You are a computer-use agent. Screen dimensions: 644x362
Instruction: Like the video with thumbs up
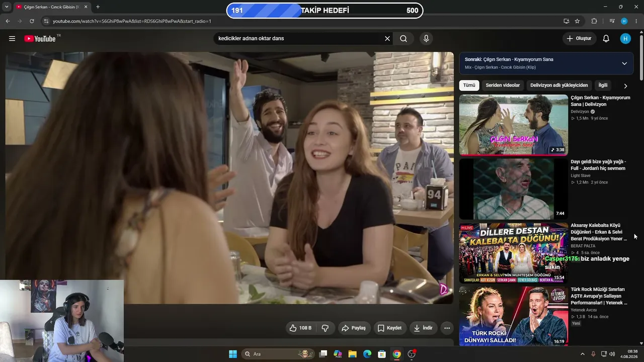300,328
